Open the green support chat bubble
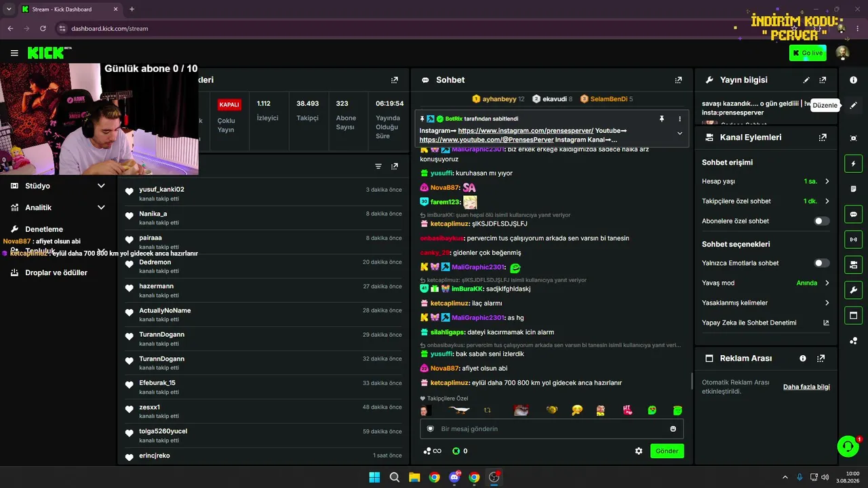This screenshot has height=488, width=868. pos(848,446)
